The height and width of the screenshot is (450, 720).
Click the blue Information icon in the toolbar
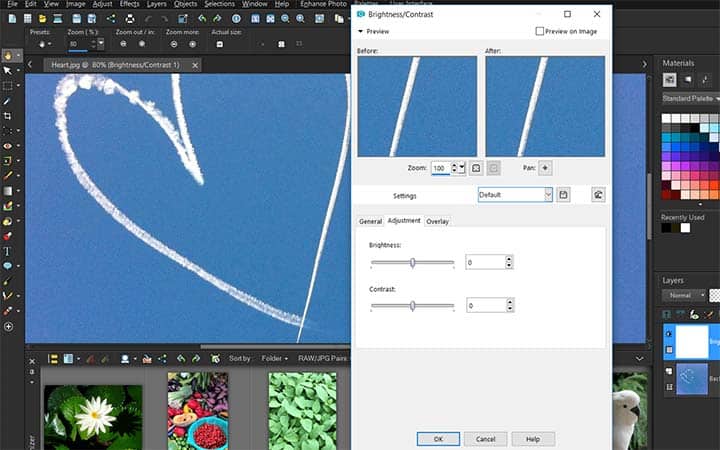(x=236, y=18)
